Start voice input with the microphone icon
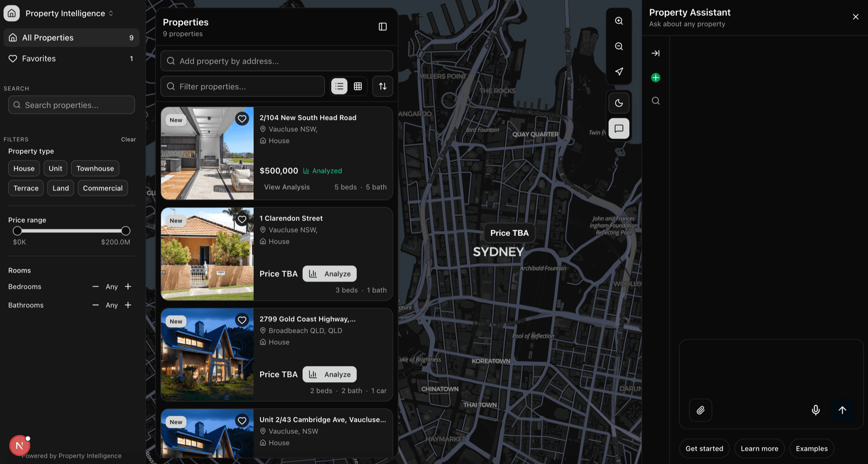Image resolution: width=868 pixels, height=464 pixels. pyautogui.click(x=815, y=410)
